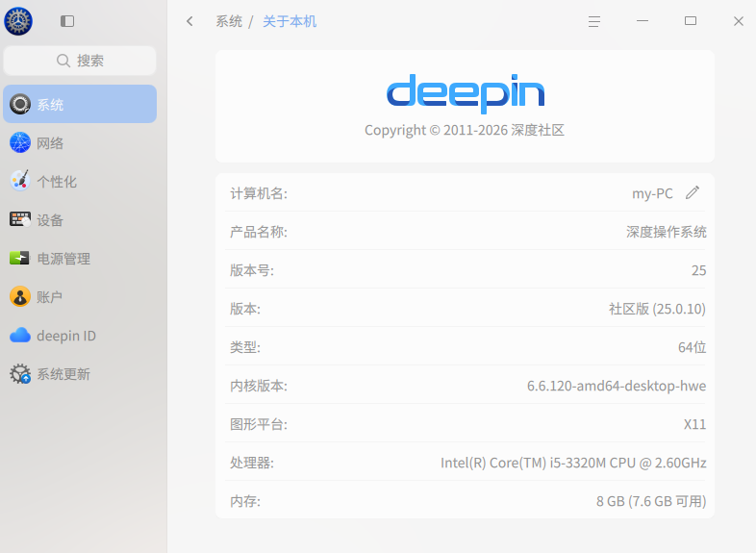Image resolution: width=756 pixels, height=553 pixels.
Task: Go back with the arrow icon
Action: [190, 21]
